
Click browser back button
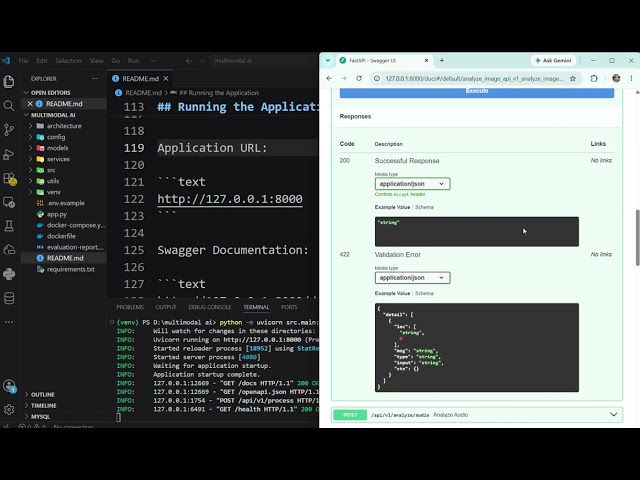(x=329, y=78)
